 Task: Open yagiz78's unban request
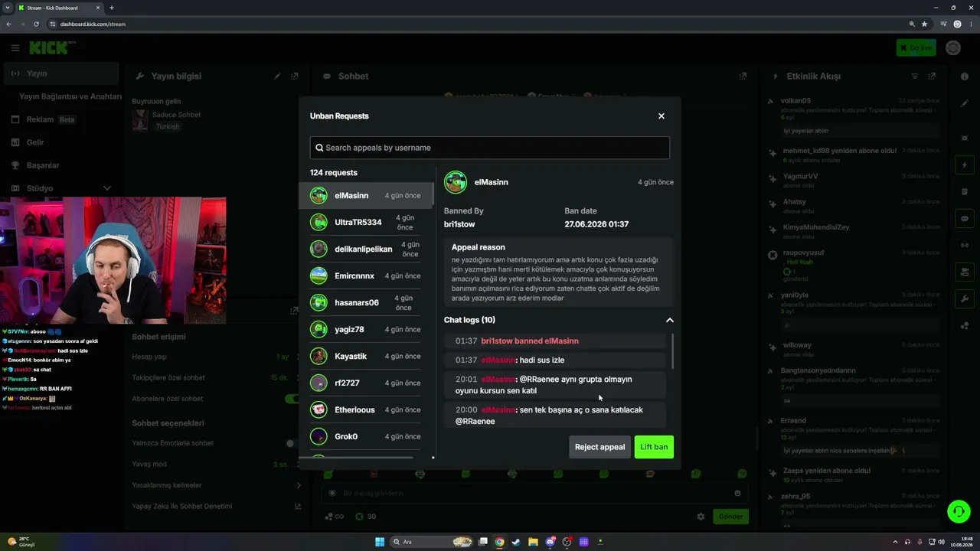(366, 329)
